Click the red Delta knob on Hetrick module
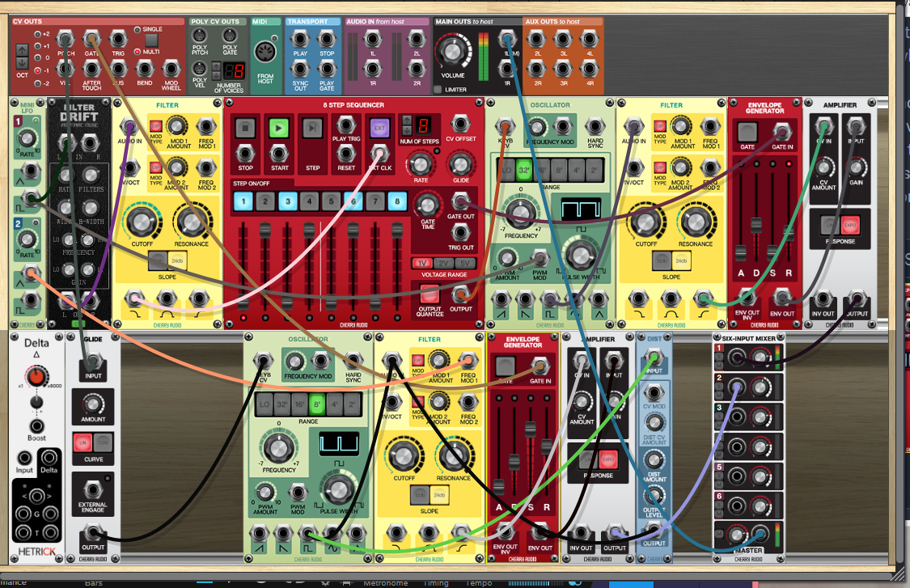The image size is (910, 588). [36, 377]
